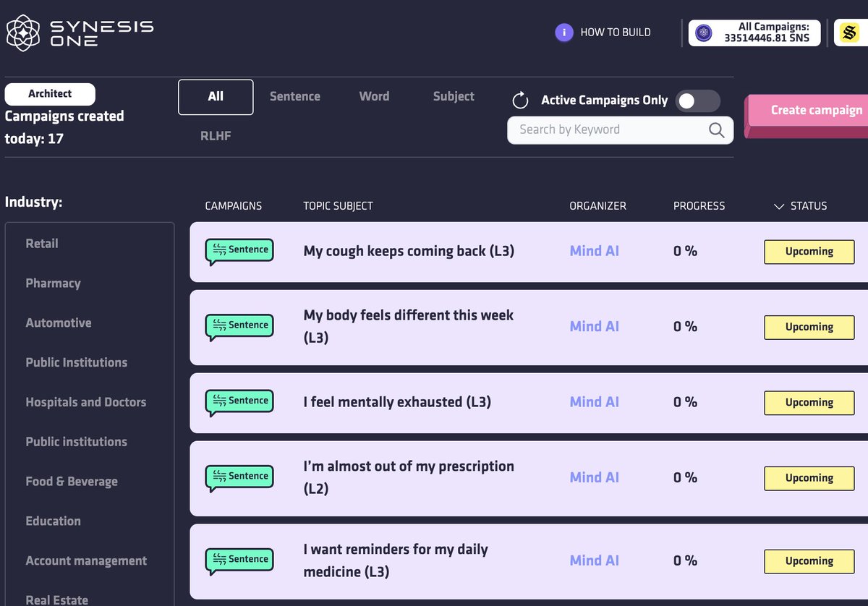Screen dimensions: 868x606
Task: Click the magnifier search icon
Action: tap(716, 130)
